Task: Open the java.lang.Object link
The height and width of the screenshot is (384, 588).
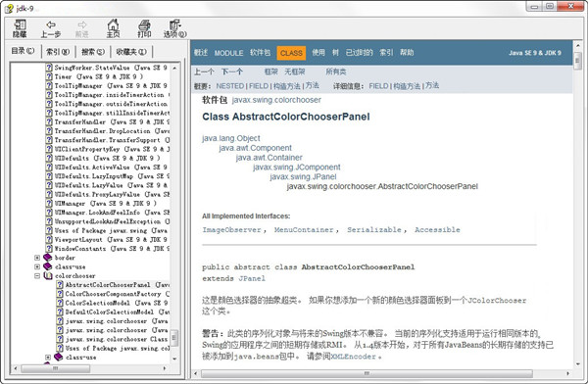Action: [231, 138]
